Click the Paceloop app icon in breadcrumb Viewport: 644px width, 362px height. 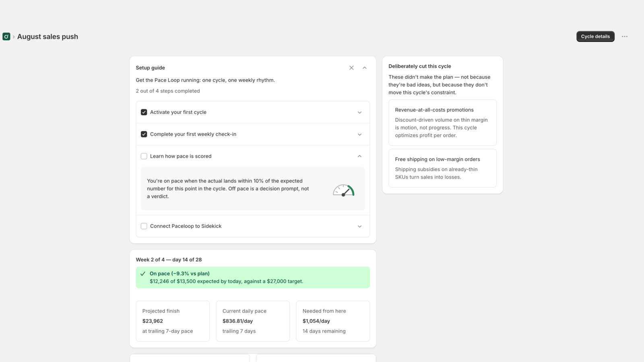click(x=6, y=37)
